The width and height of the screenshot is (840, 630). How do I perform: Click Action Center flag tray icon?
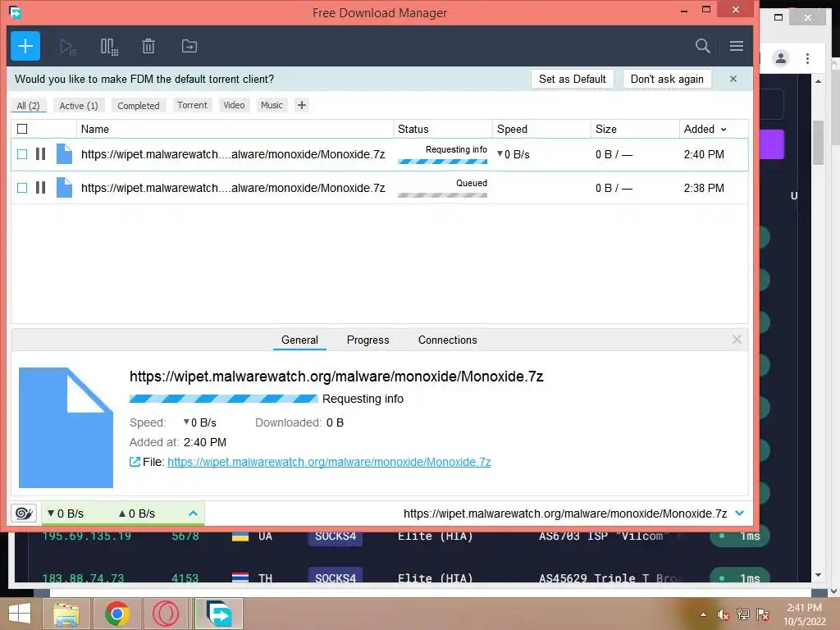pos(763,614)
